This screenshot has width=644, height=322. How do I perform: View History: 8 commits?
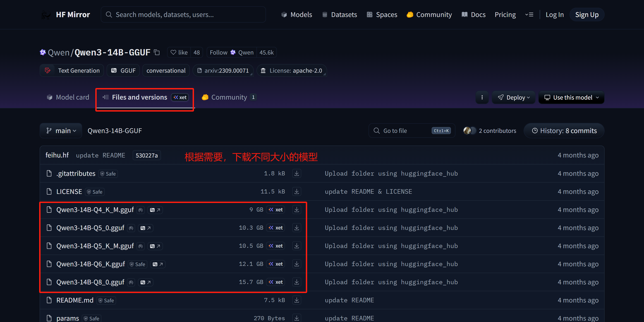point(564,131)
